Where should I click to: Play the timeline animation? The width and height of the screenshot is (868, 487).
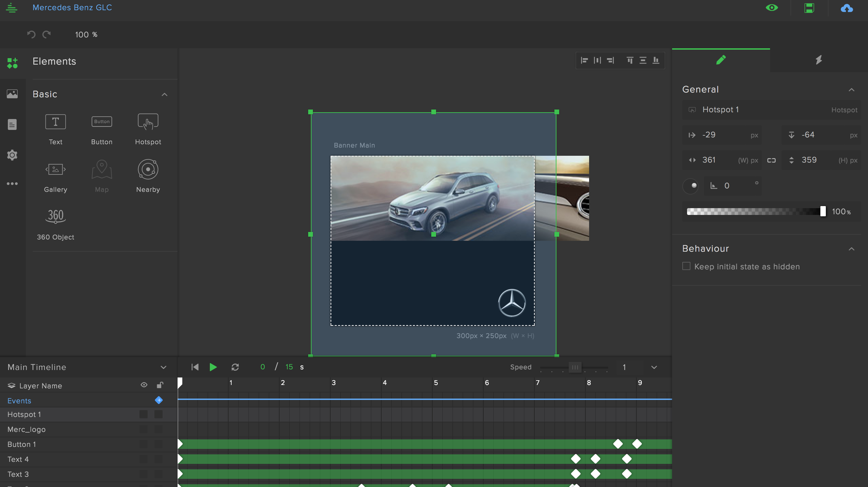pos(213,367)
